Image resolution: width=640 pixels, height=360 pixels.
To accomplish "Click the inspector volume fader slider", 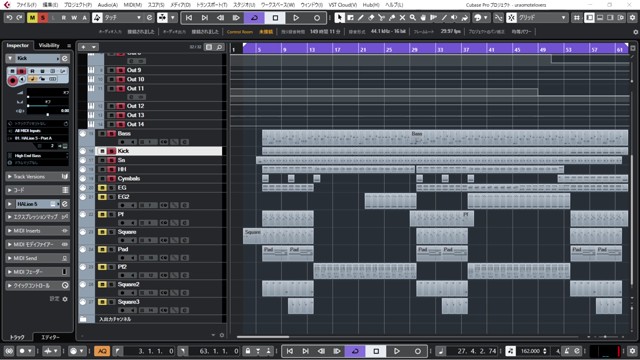I will 48,97.
